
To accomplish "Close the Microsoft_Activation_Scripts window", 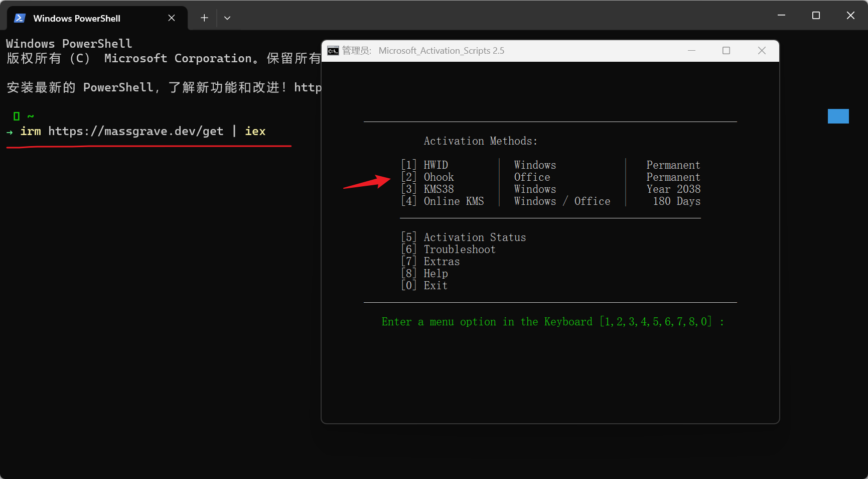I will pyautogui.click(x=762, y=51).
